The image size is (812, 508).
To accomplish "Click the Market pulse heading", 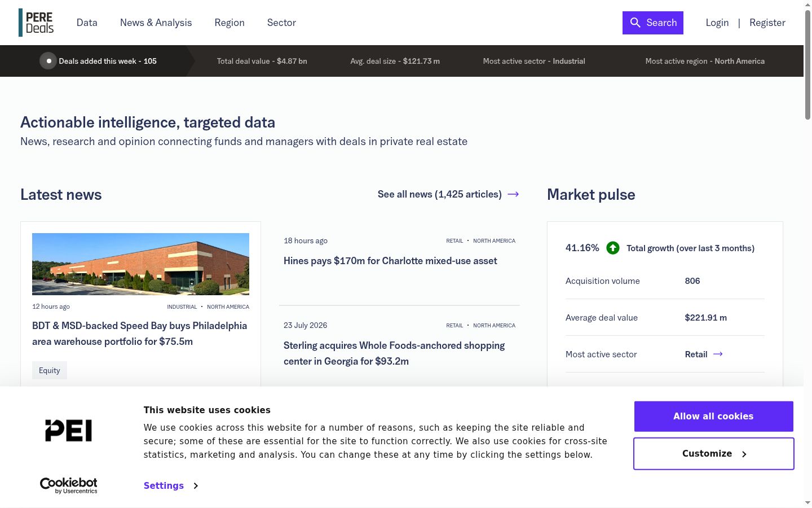I will (x=591, y=195).
